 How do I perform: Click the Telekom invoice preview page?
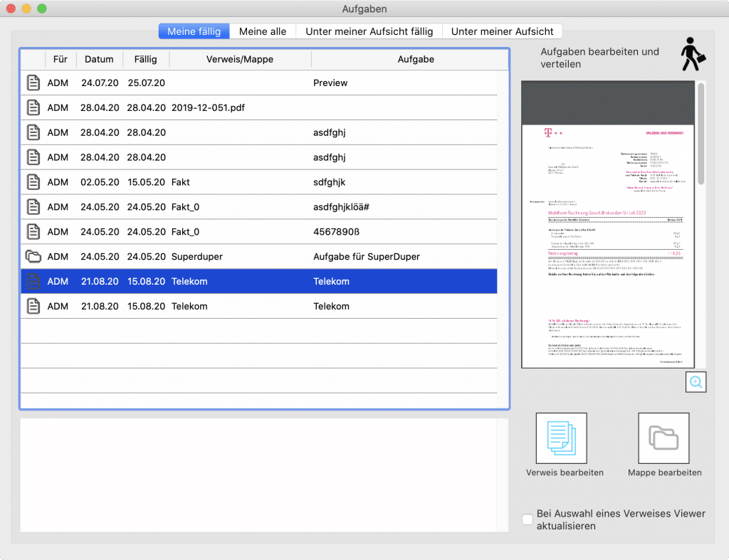click(x=608, y=245)
